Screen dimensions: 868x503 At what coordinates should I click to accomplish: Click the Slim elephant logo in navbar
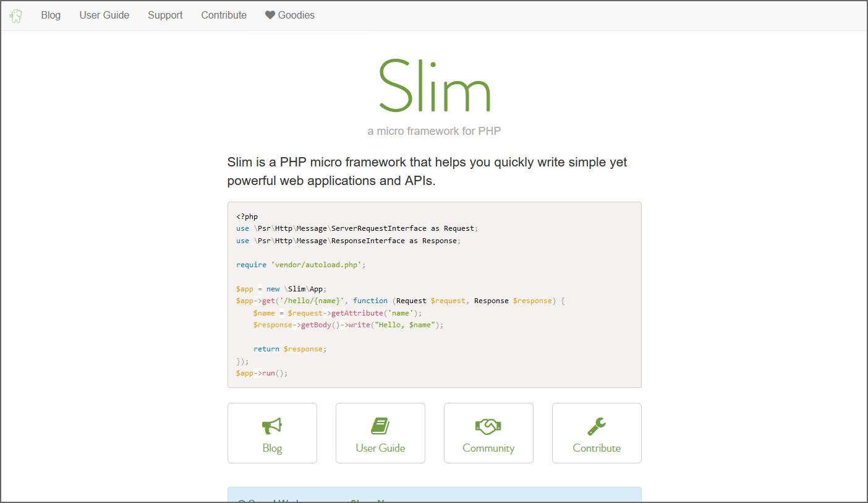click(x=16, y=15)
